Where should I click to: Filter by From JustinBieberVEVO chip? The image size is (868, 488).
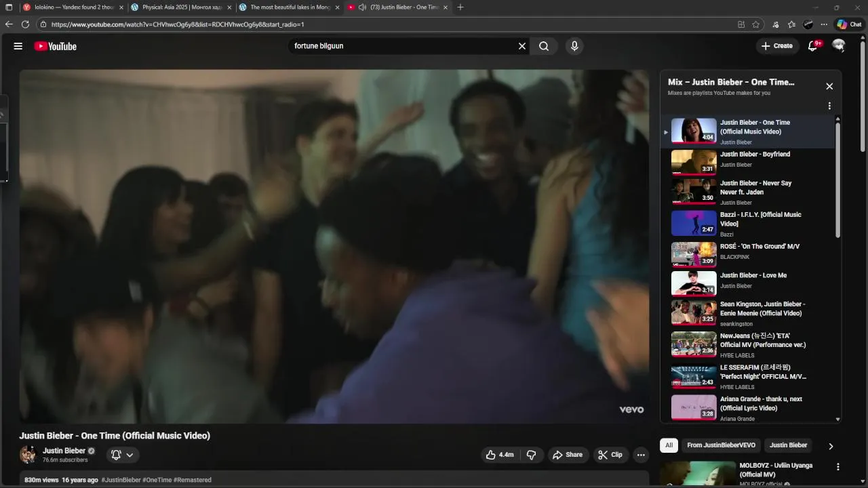[721, 445]
